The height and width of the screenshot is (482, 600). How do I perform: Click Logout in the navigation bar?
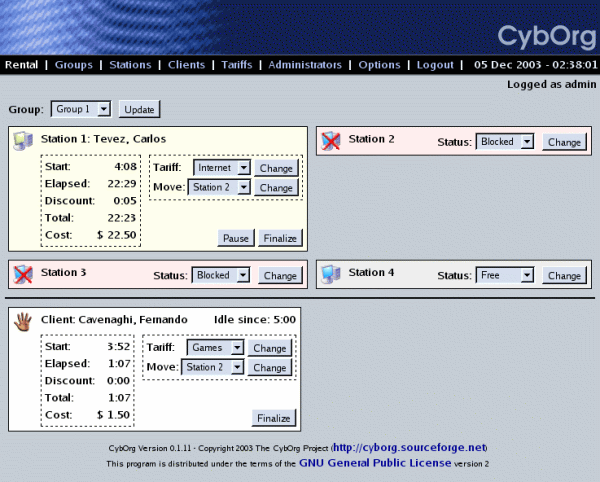(x=435, y=65)
